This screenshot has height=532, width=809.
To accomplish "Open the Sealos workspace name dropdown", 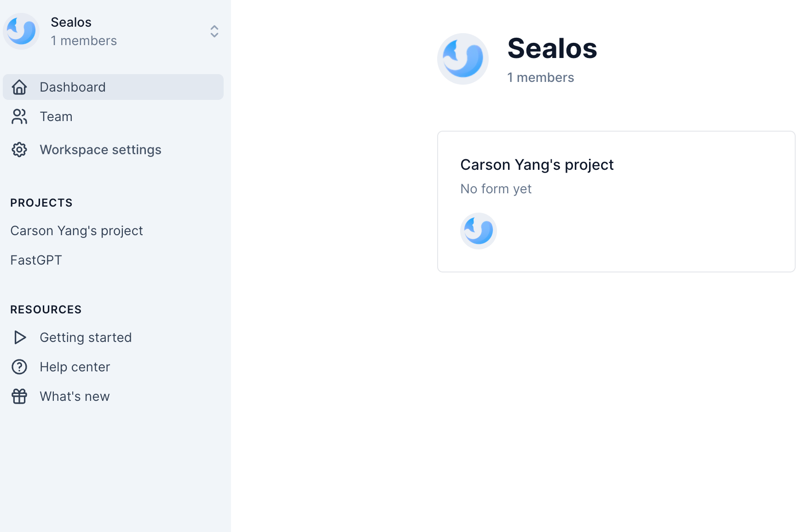I will pyautogui.click(x=71, y=22).
